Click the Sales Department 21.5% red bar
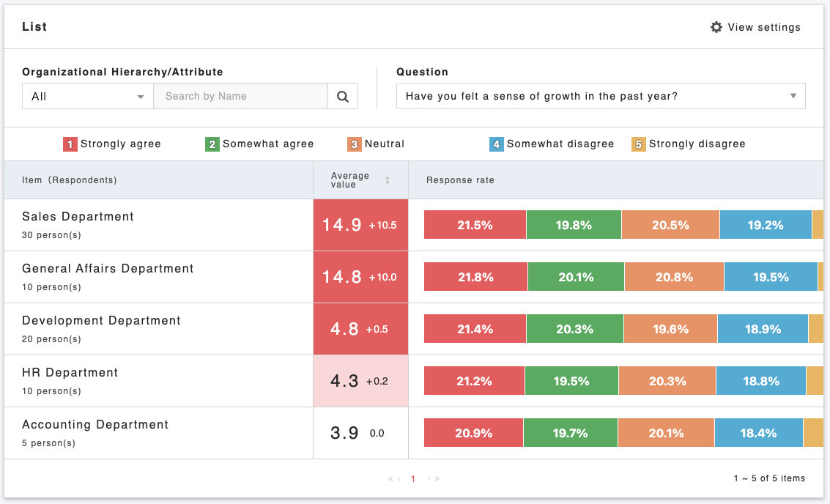The image size is (830, 504). (x=475, y=225)
